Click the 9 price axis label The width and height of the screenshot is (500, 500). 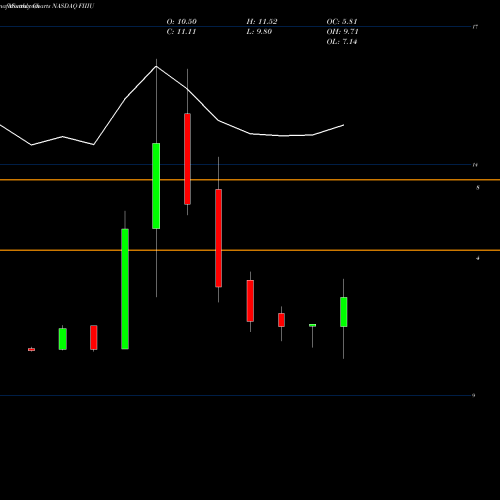pos(474,396)
